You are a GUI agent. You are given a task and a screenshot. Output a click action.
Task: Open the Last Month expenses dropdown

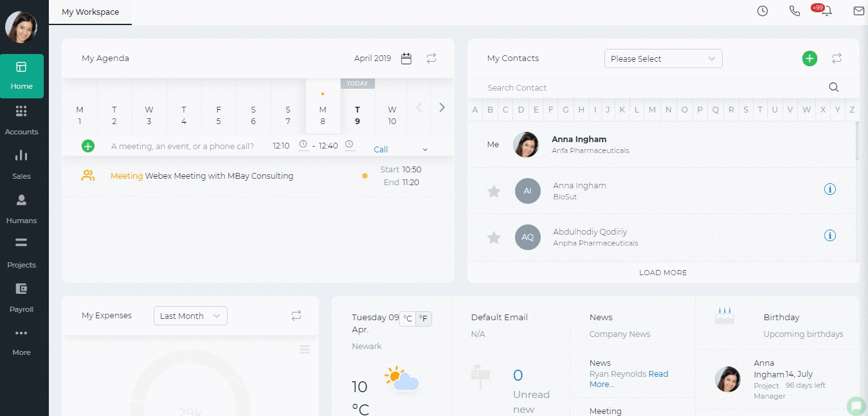(x=190, y=316)
